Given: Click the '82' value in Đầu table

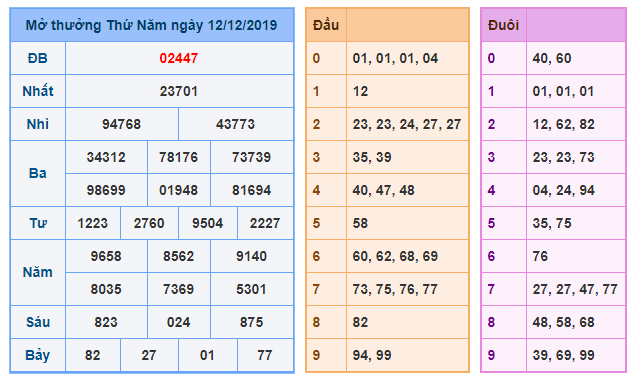Looking at the screenshot, I should pyautogui.click(x=360, y=322).
